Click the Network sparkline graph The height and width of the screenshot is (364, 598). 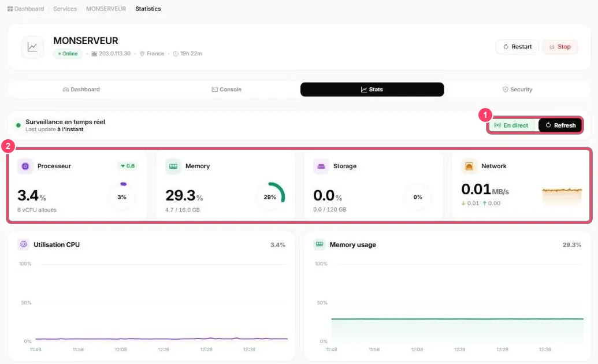tap(562, 196)
